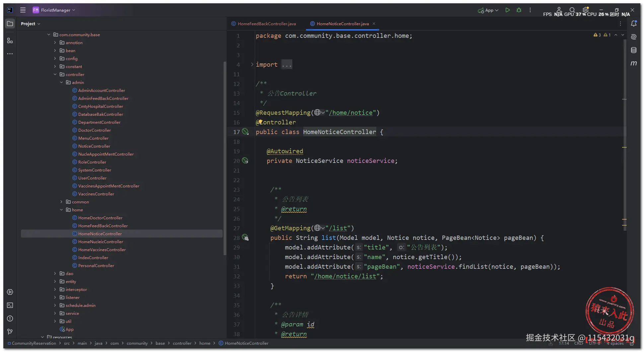Viewport: 644px width, 352px height.
Task: Close the HomeNoticeController.java tab
Action: coord(374,24)
